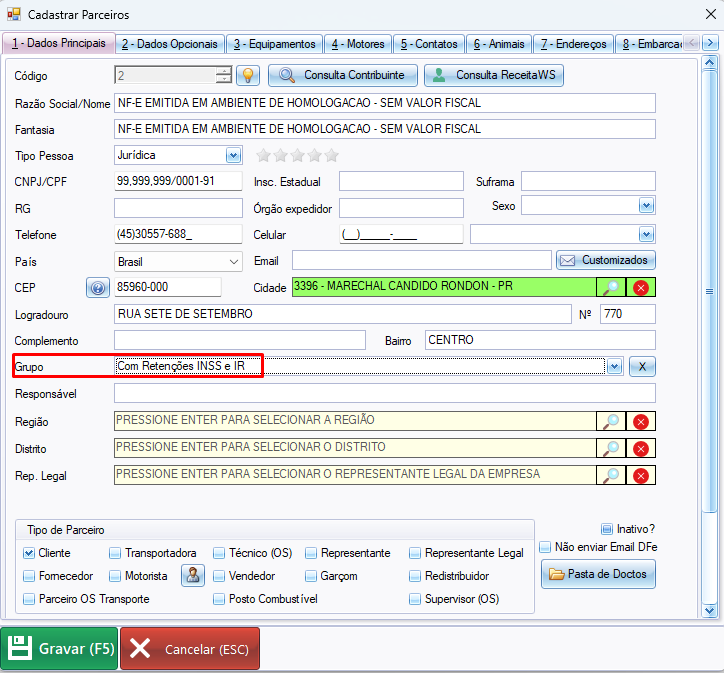Click the Motorista person details icon
The height and width of the screenshot is (673, 724).
(192, 575)
